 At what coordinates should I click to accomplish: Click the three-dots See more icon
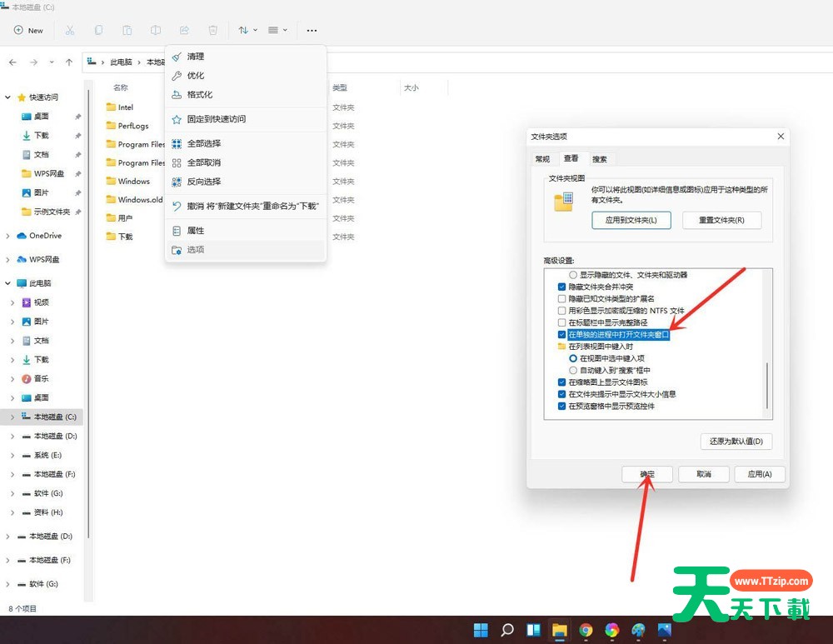[x=312, y=30]
